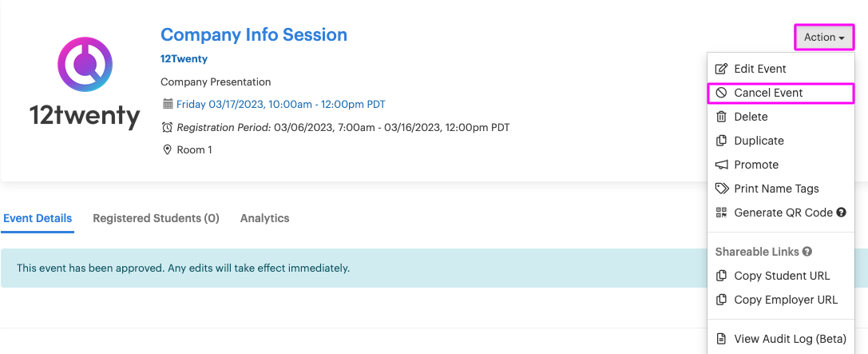Open the Analytics tab

point(264,218)
